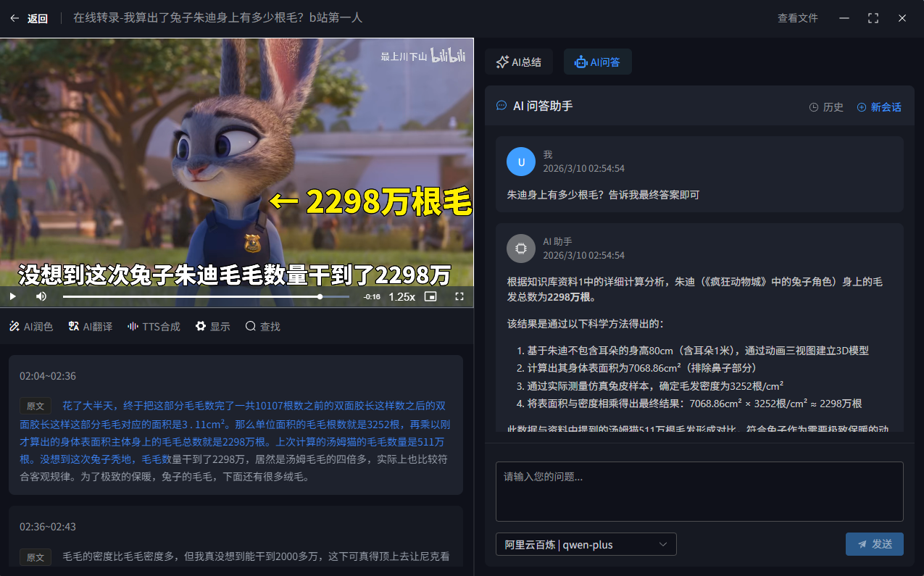Viewport: 924px width, 576px height.
Task: Play the video
Action: click(x=12, y=296)
